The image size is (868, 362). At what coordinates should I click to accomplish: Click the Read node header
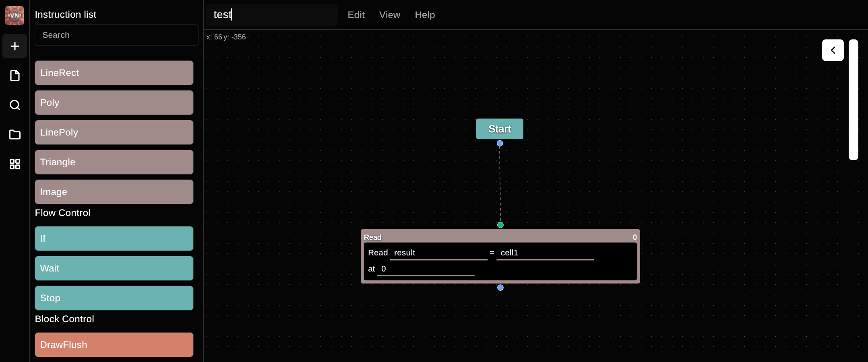(x=500, y=237)
